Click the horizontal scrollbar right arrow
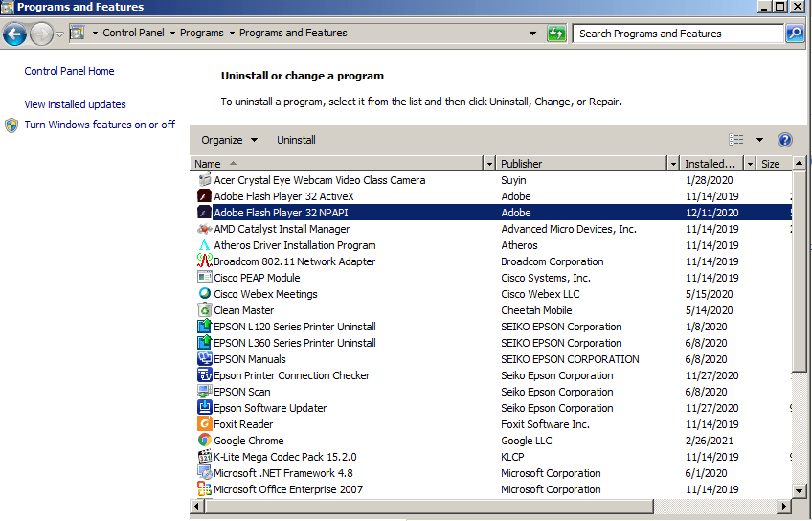812x521 pixels. pos(784,506)
